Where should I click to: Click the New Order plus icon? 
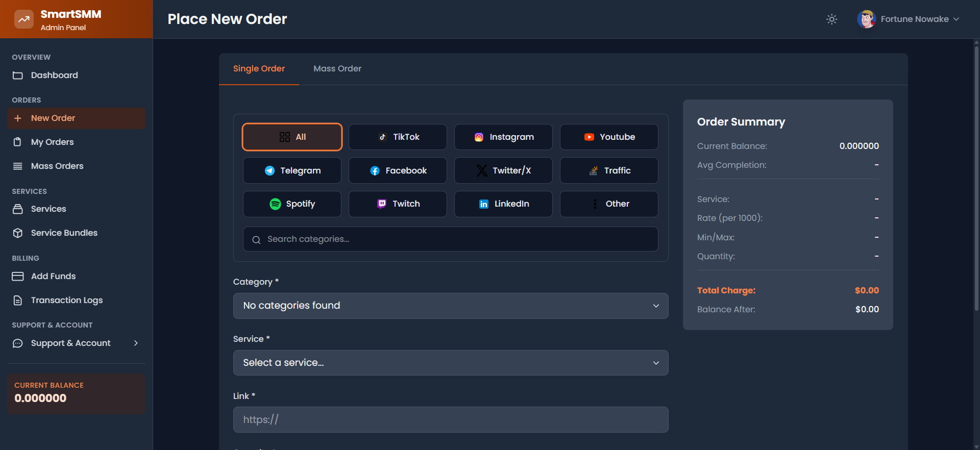click(x=18, y=118)
